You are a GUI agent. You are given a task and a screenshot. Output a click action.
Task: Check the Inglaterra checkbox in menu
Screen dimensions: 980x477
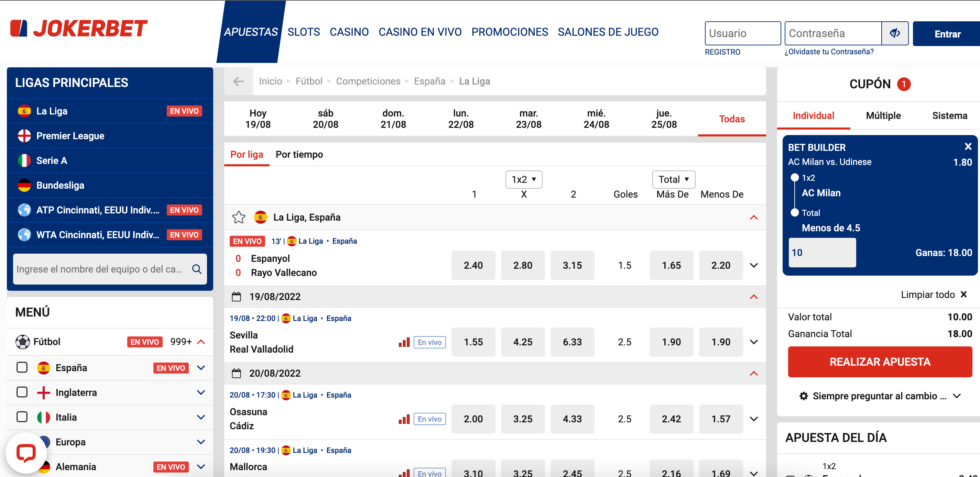coord(22,392)
